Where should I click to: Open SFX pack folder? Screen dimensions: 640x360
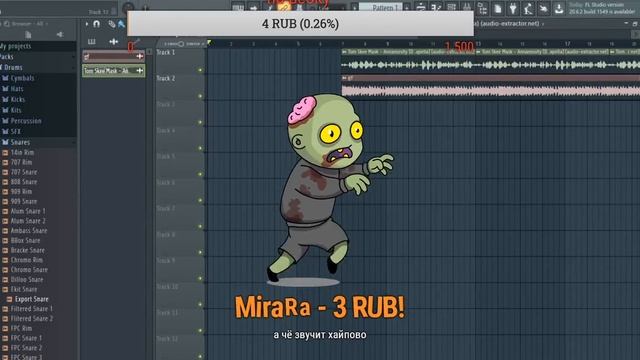(x=16, y=131)
